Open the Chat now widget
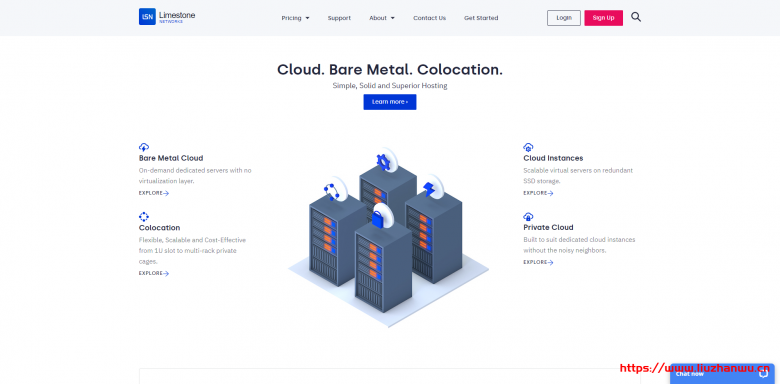The height and width of the screenshot is (384, 780). click(722, 374)
